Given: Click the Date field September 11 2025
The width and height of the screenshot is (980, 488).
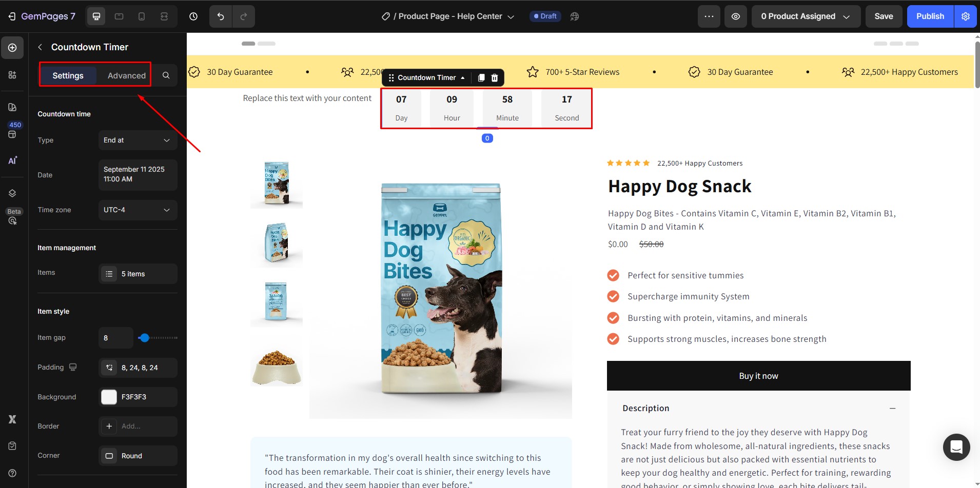Looking at the screenshot, I should tap(138, 175).
